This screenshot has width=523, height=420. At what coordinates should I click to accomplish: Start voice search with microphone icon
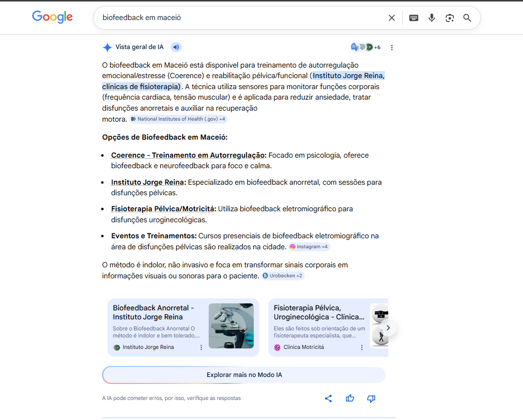pyautogui.click(x=431, y=18)
